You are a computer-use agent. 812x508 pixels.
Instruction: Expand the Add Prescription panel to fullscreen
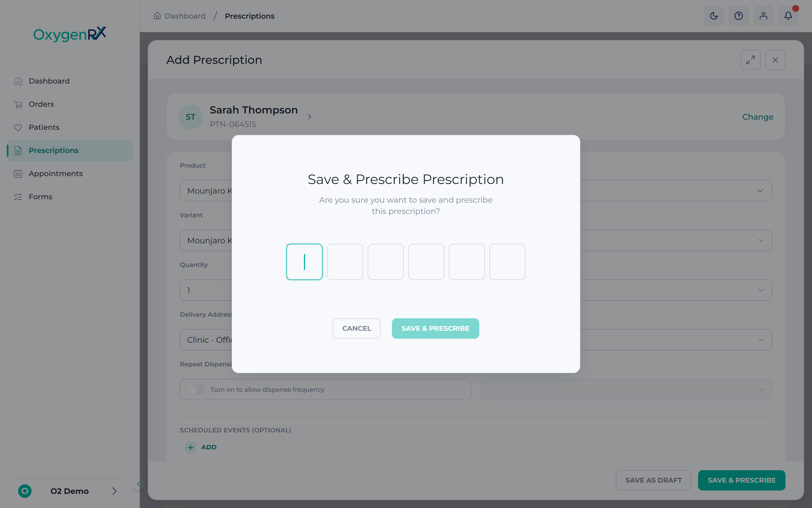tap(750, 60)
